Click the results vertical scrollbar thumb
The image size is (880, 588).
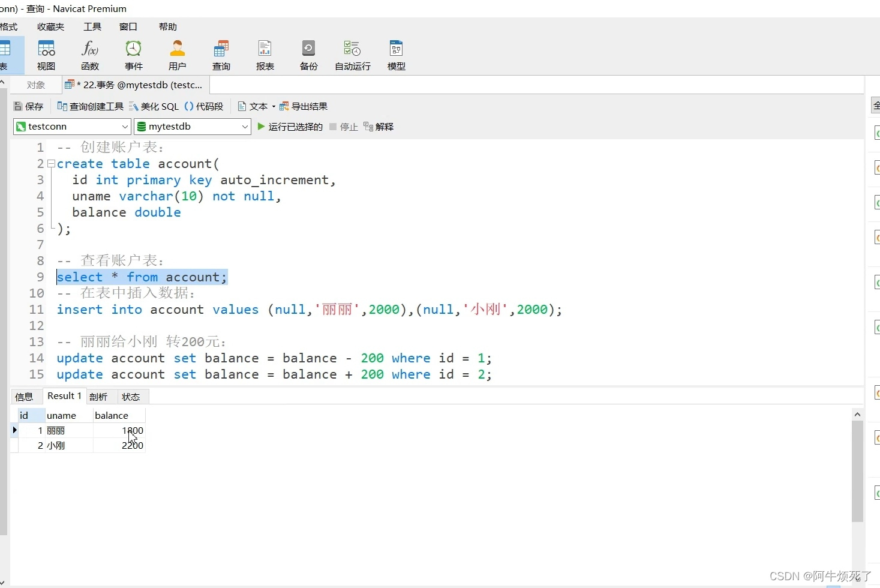click(x=857, y=472)
